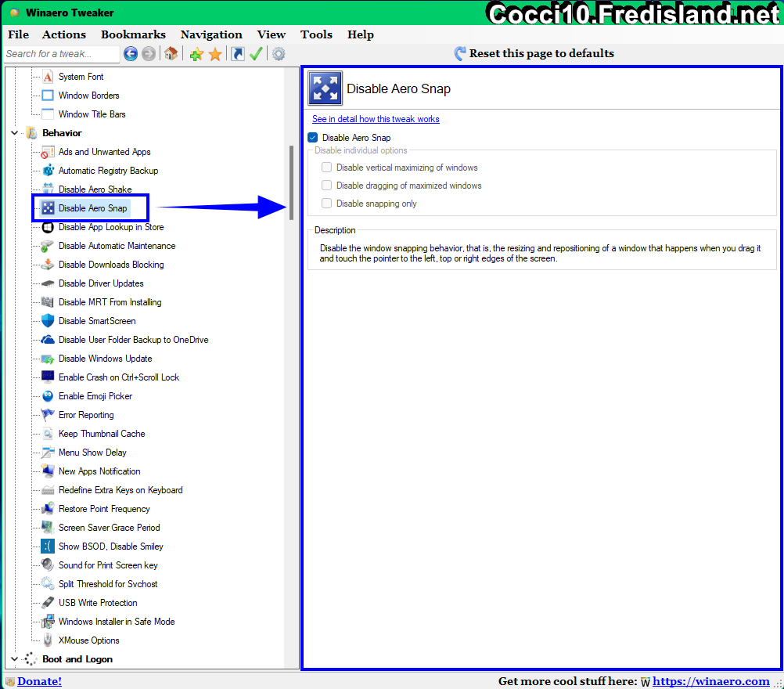Click XMouse Options mouse icon
This screenshot has width=784, height=689.
48,640
